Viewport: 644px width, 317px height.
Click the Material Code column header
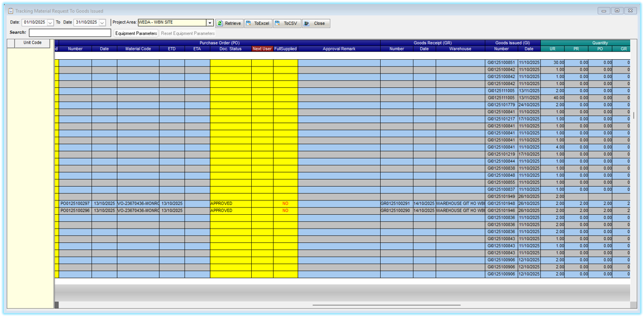(138, 48)
